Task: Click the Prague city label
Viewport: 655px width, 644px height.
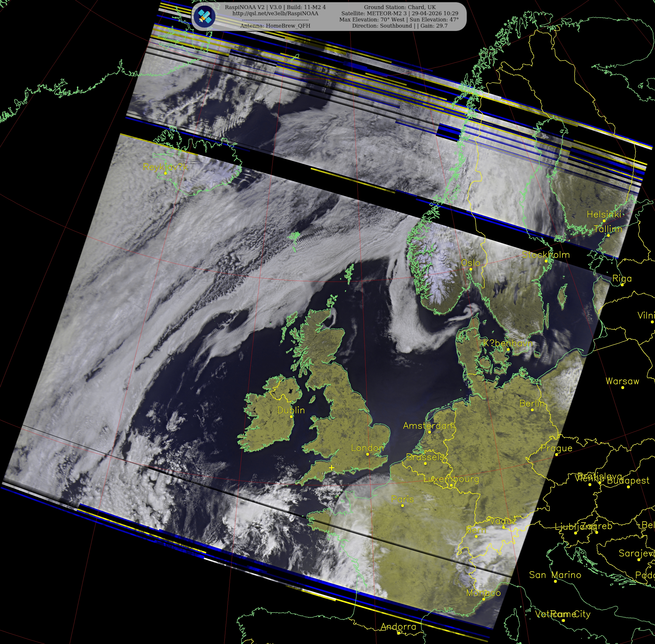Action: [x=557, y=448]
